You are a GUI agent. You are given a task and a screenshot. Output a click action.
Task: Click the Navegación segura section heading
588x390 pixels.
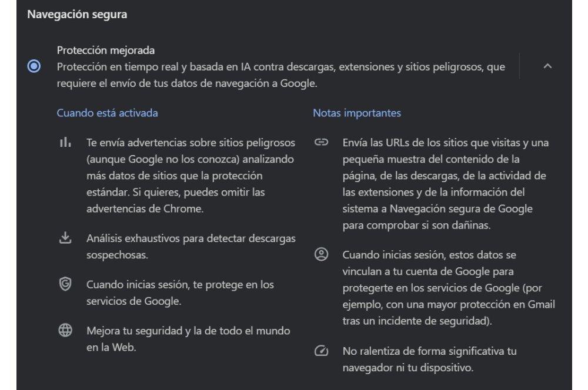tap(77, 15)
